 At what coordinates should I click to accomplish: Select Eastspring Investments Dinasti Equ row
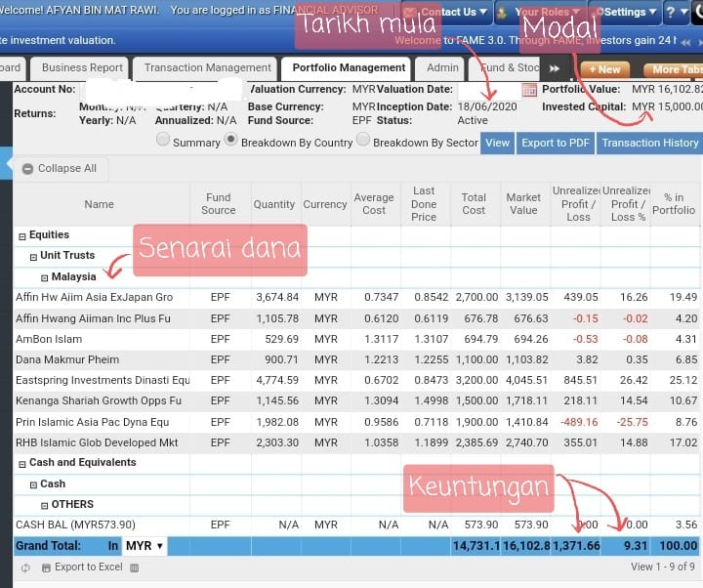coord(356,381)
